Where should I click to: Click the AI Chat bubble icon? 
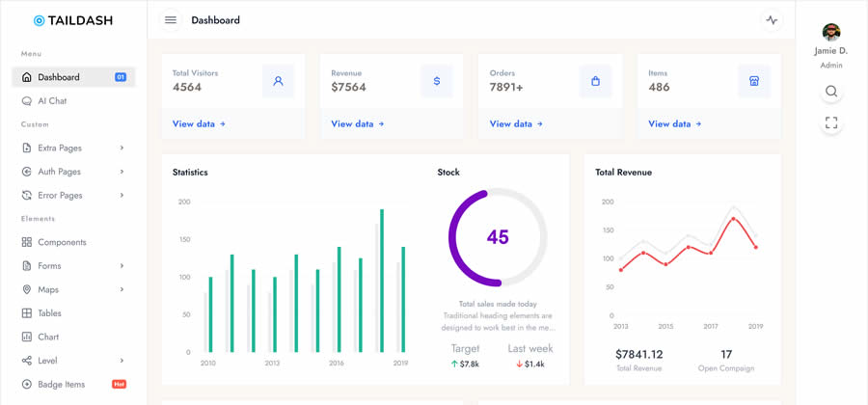27,101
